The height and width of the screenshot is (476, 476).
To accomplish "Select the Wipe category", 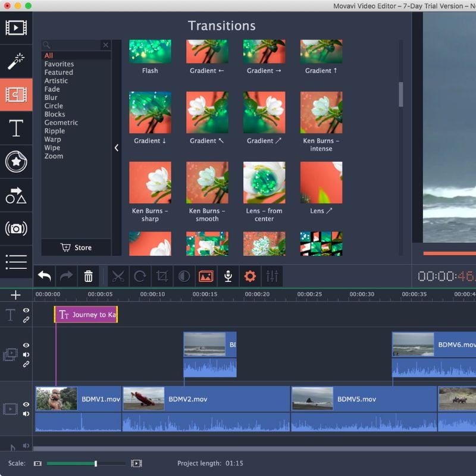I will pos(52,148).
